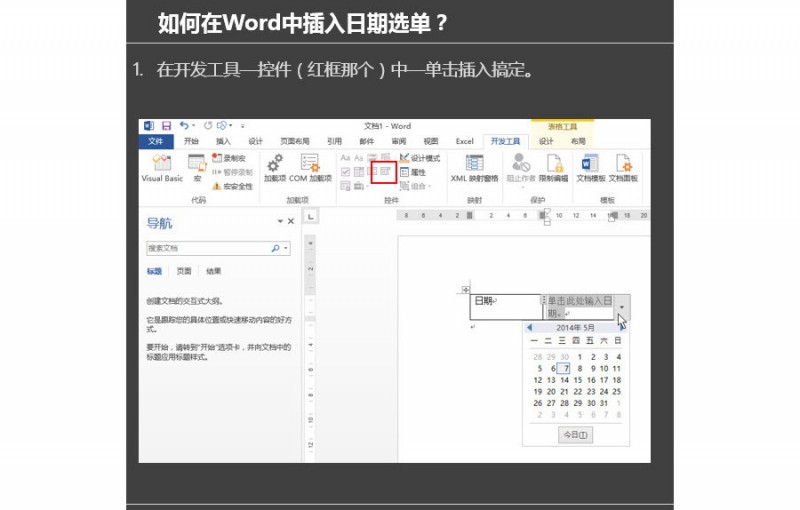Viewport: 800px width, 510px height.
Task: Switch to the 开始 Home tab
Action: (x=191, y=141)
